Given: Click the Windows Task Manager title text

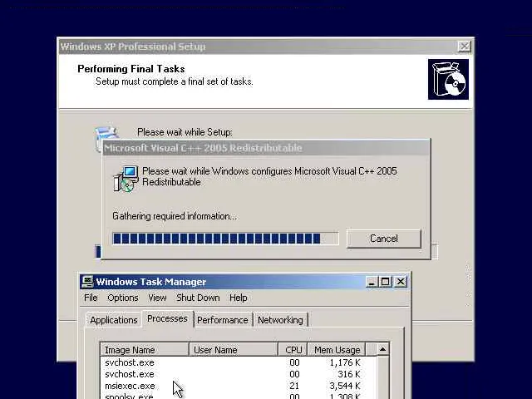Looking at the screenshot, I should (x=151, y=282).
